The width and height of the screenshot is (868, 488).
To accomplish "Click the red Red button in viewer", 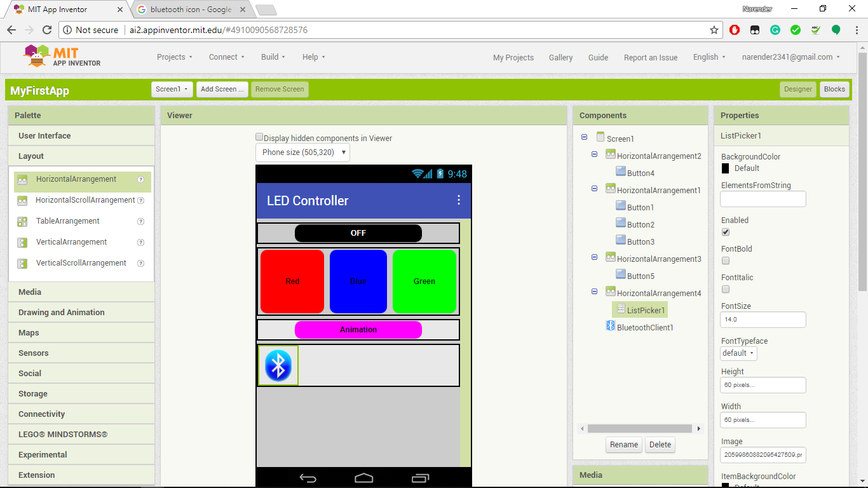I will pos(292,281).
